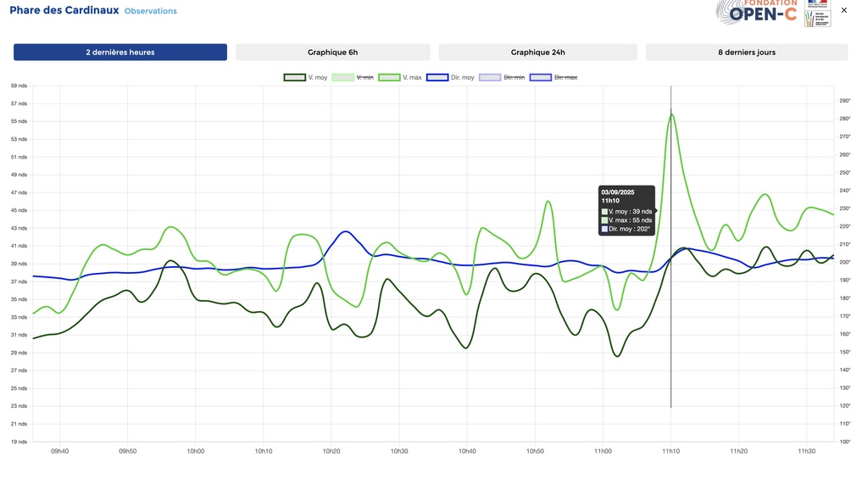
Task: Click the Observations subtitle
Action: [x=151, y=11]
